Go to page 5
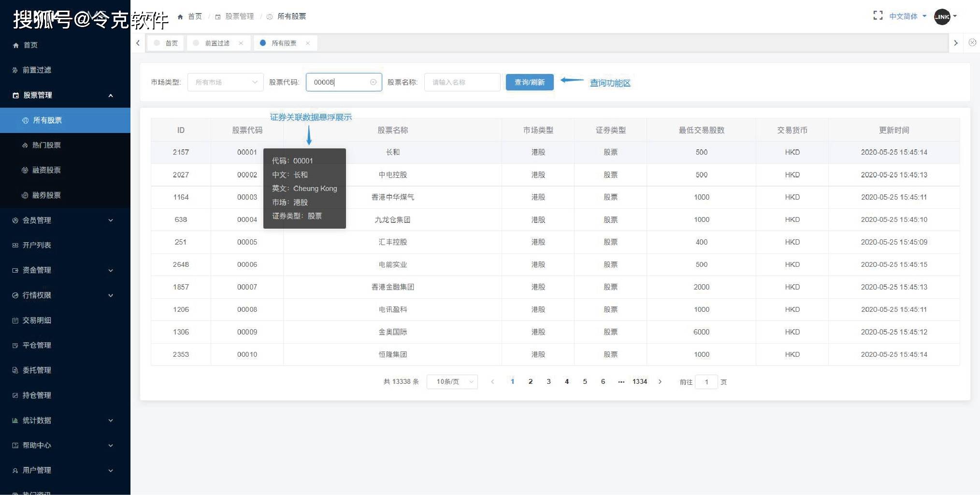The height and width of the screenshot is (495, 980). [x=585, y=382]
